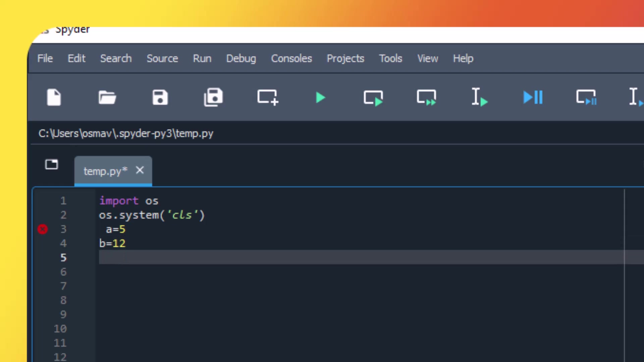The image size is (644, 362).
Task: Close the temp.py tab
Action: click(x=140, y=170)
